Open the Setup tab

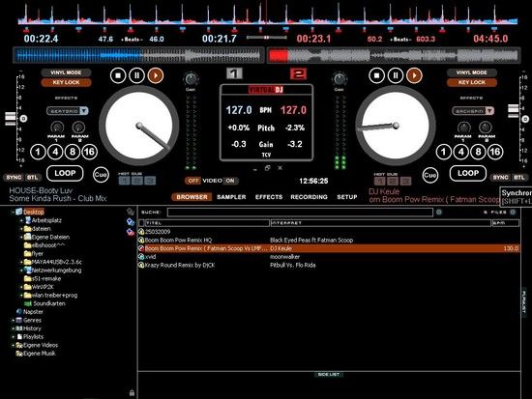coord(346,197)
